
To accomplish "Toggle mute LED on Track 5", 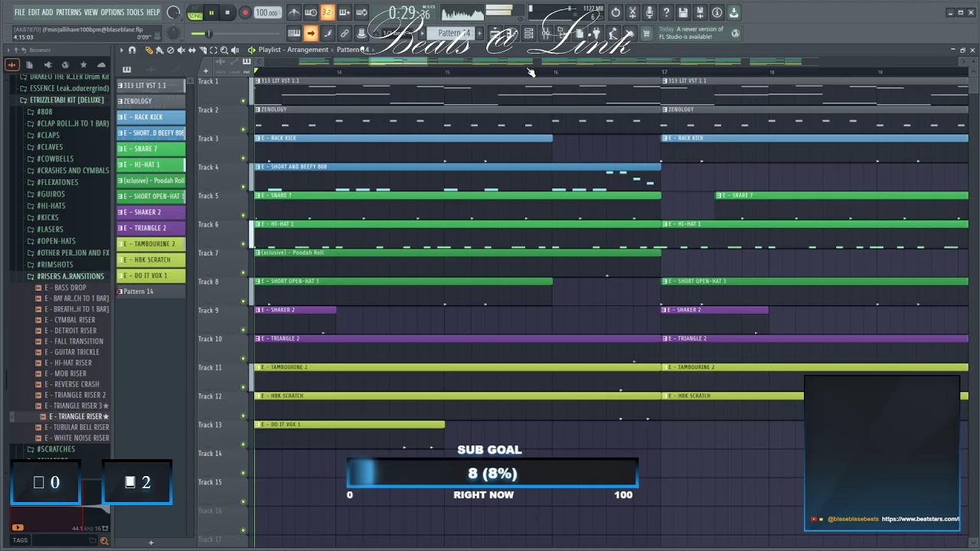I will click(x=243, y=215).
